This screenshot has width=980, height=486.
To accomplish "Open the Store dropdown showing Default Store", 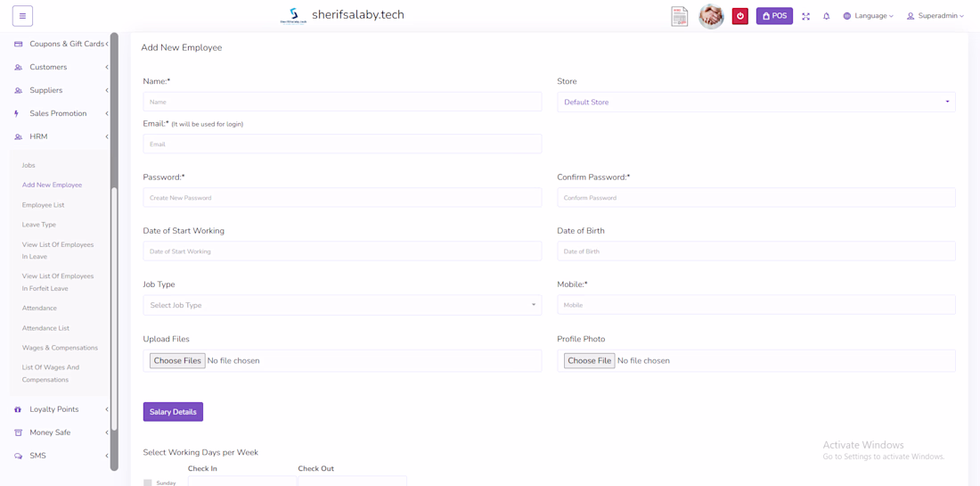I will (x=756, y=102).
